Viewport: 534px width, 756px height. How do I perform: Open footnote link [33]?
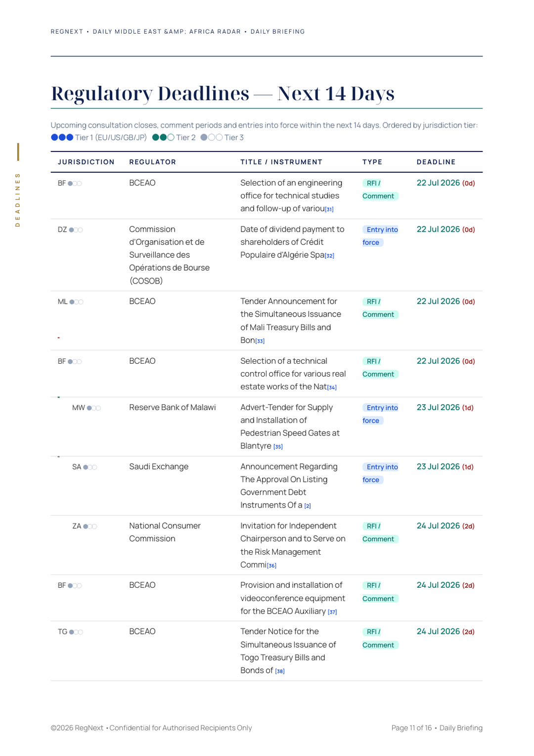260,341
